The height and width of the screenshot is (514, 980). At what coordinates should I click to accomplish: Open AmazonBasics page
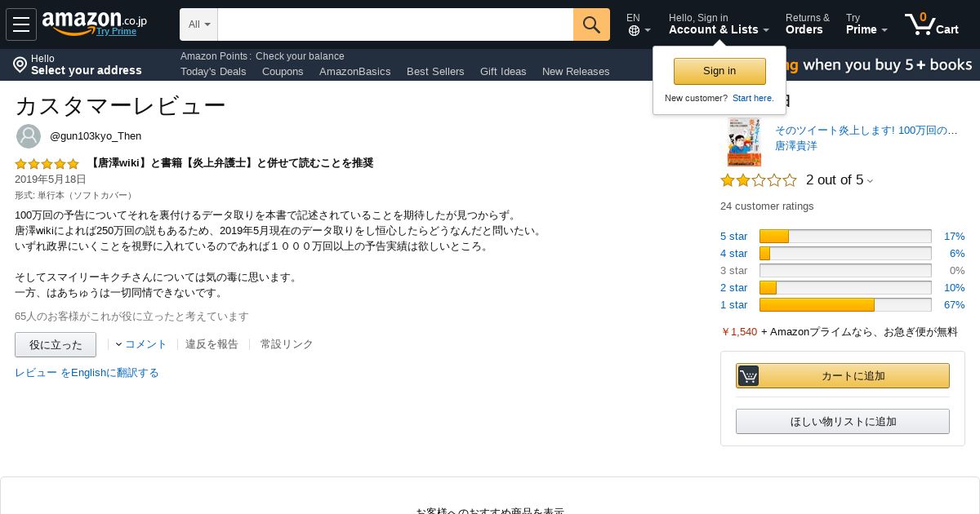(x=355, y=71)
